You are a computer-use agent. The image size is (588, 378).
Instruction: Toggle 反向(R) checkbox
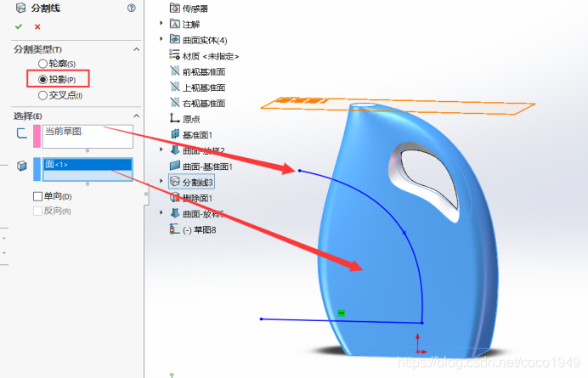point(37,212)
